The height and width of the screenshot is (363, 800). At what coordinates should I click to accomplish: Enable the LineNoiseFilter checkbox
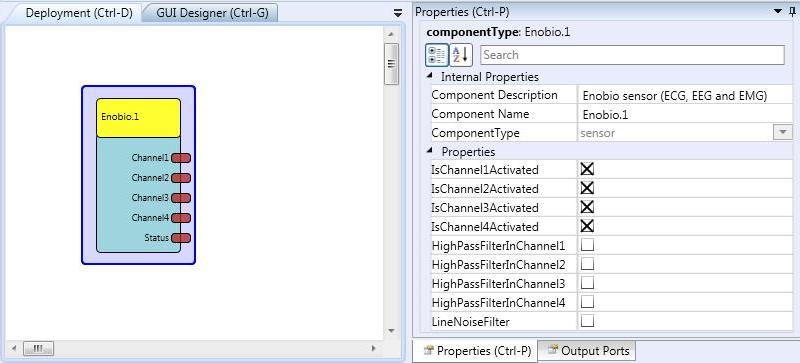(587, 321)
